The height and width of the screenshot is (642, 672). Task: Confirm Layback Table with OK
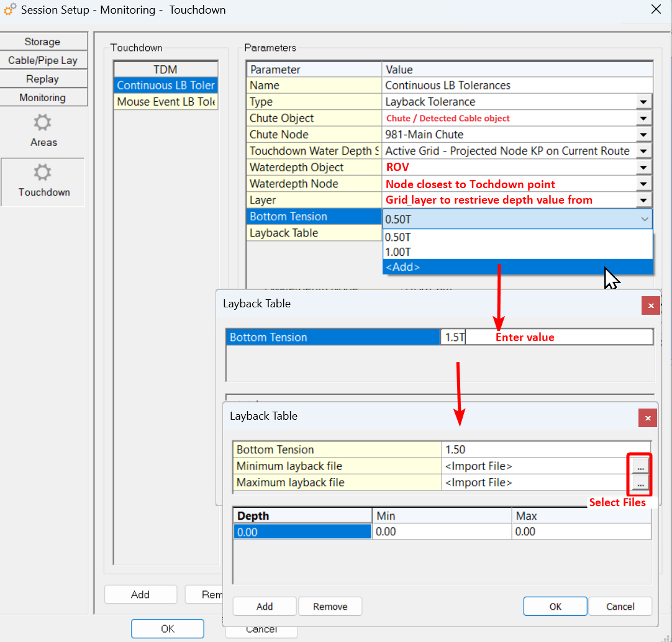click(x=555, y=607)
